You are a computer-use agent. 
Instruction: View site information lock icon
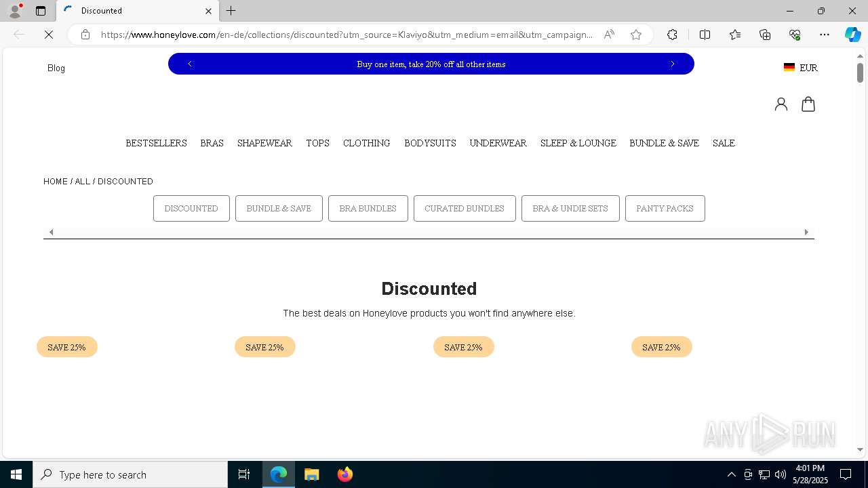coord(85,35)
